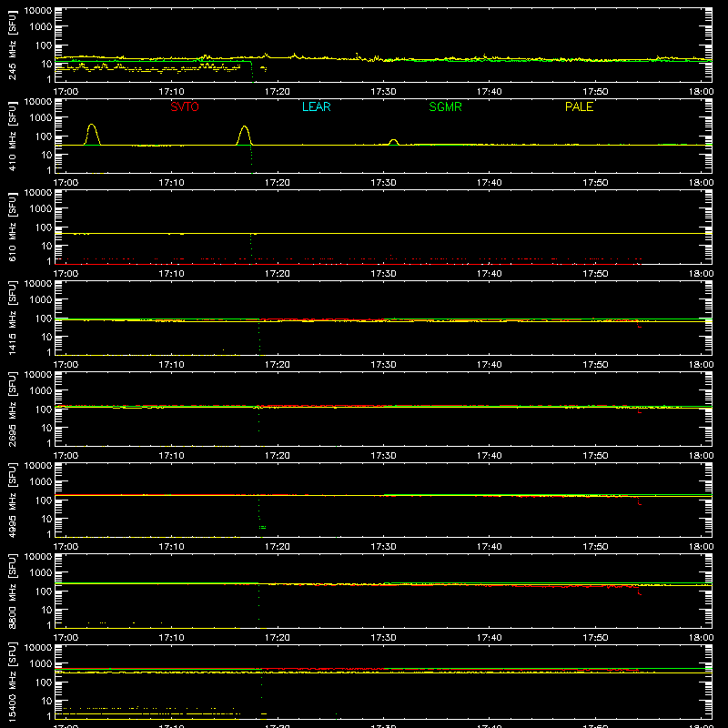The width and height of the screenshot is (728, 728).
Task: Click the 17:10 tick label under the 610 MHz plot
Action: 171,274
